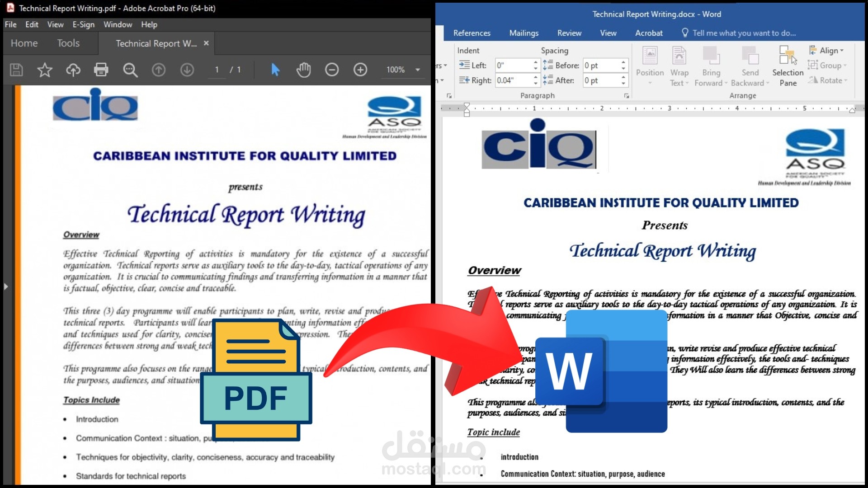Increase Left indent with up spinner
Screen dimensions: 868x488
536,62
